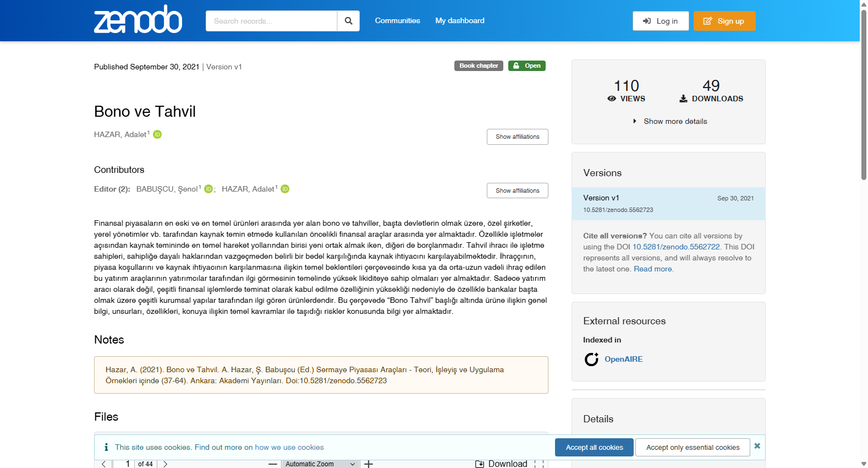Click the Versions heading

tap(602, 173)
